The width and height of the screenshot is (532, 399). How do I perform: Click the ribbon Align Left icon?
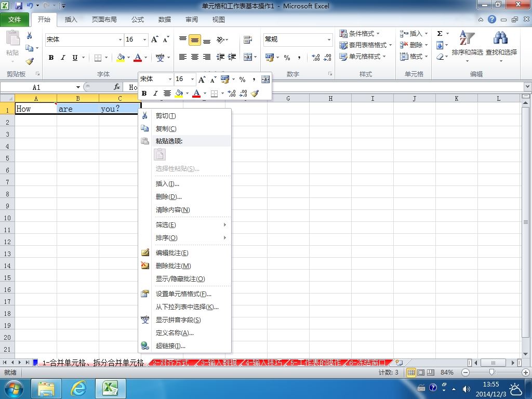coord(182,57)
